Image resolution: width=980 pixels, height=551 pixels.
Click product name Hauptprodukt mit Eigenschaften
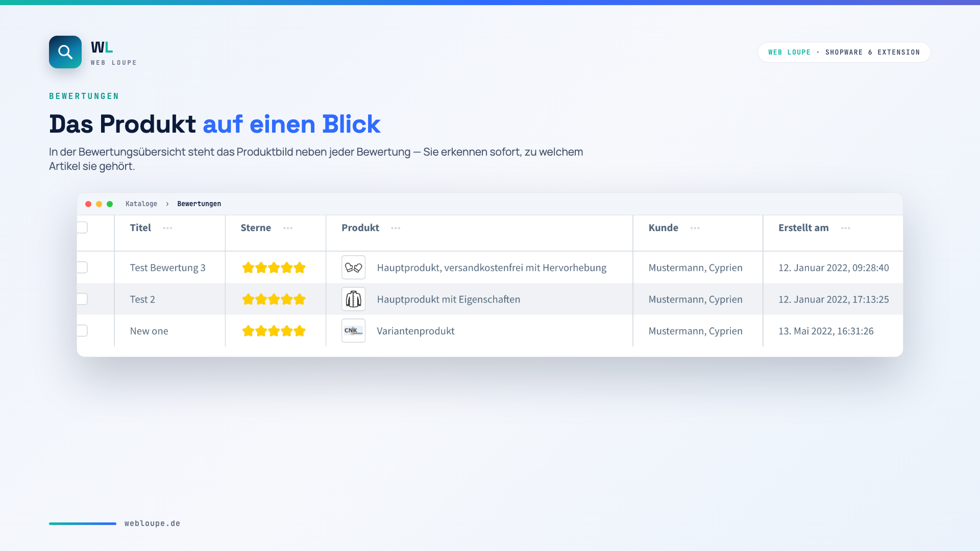(x=449, y=299)
